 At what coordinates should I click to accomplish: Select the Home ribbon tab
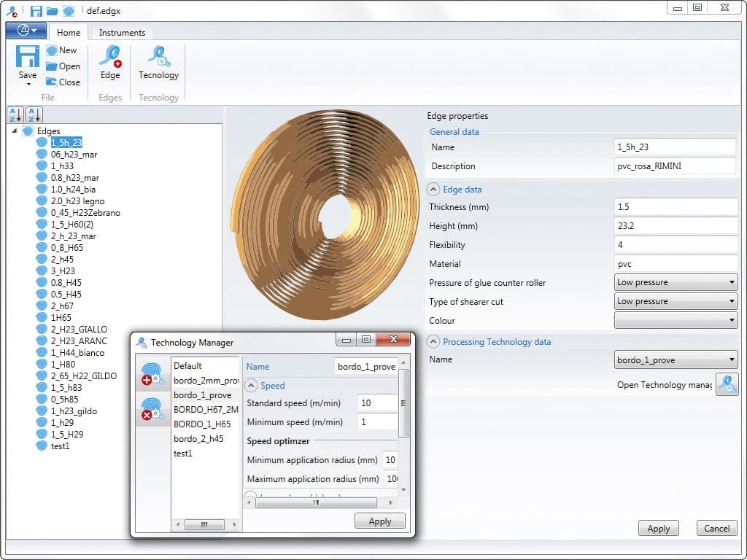(x=69, y=33)
